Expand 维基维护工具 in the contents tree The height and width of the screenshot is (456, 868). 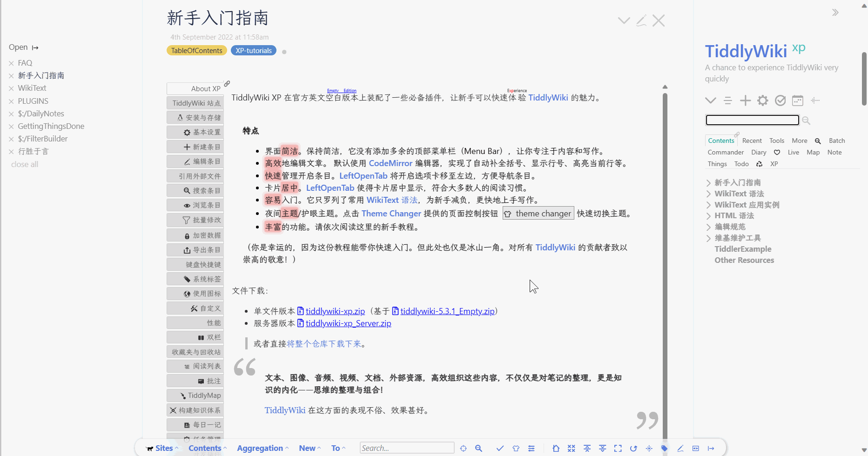click(708, 238)
